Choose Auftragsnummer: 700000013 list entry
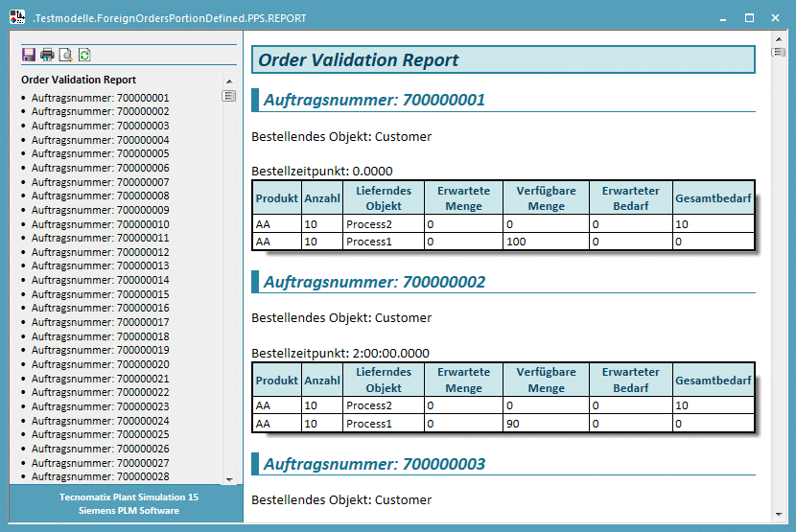Viewport: 796px width, 532px height. (x=100, y=266)
